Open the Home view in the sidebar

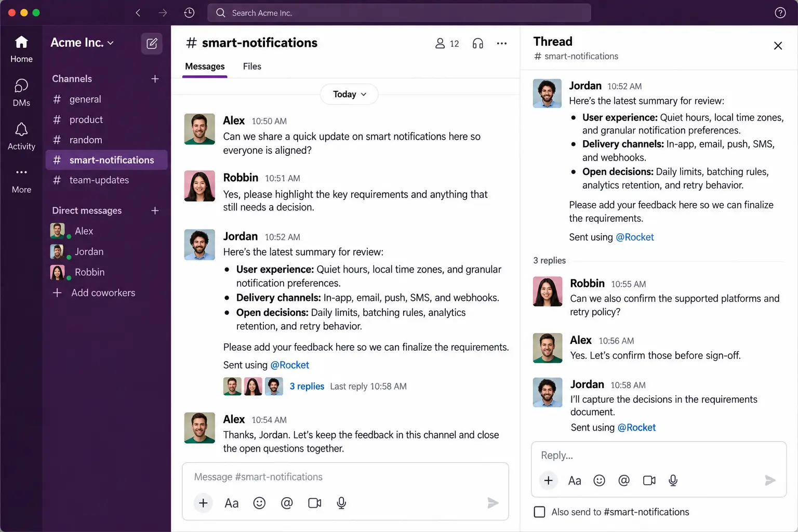pos(21,49)
